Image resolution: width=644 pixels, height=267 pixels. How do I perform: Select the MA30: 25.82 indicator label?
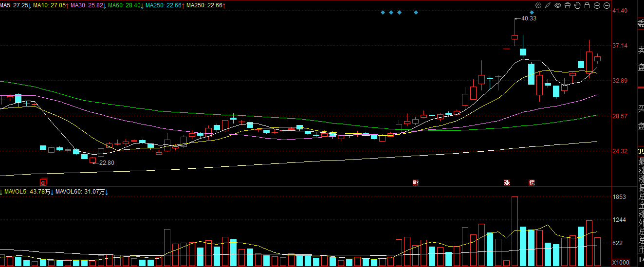pos(88,5)
